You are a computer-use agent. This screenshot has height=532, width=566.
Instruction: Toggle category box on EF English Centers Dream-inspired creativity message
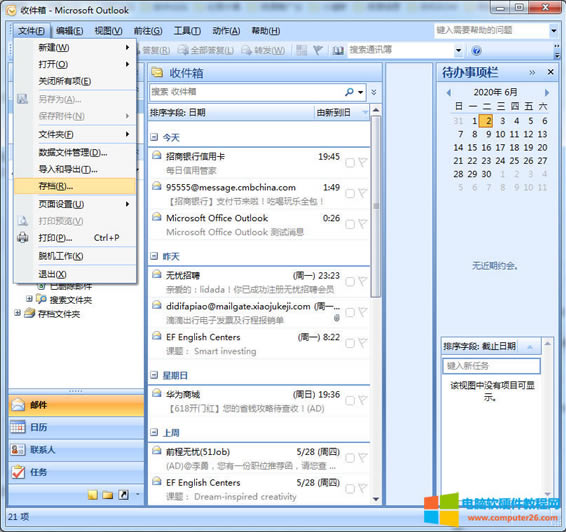click(x=349, y=489)
